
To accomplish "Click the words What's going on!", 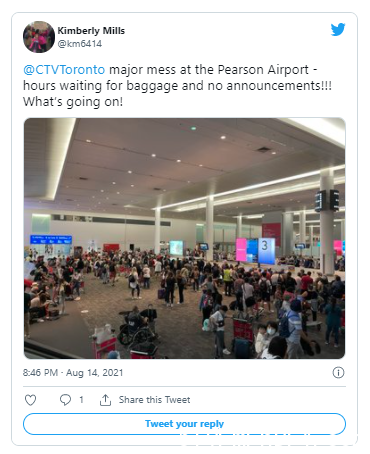I will click(x=73, y=102).
